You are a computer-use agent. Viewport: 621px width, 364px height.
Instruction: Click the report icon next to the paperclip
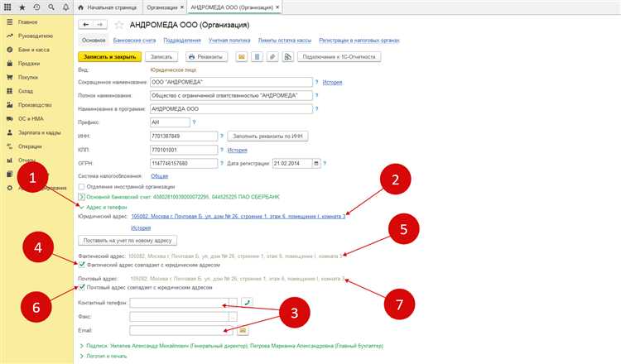[x=287, y=56]
